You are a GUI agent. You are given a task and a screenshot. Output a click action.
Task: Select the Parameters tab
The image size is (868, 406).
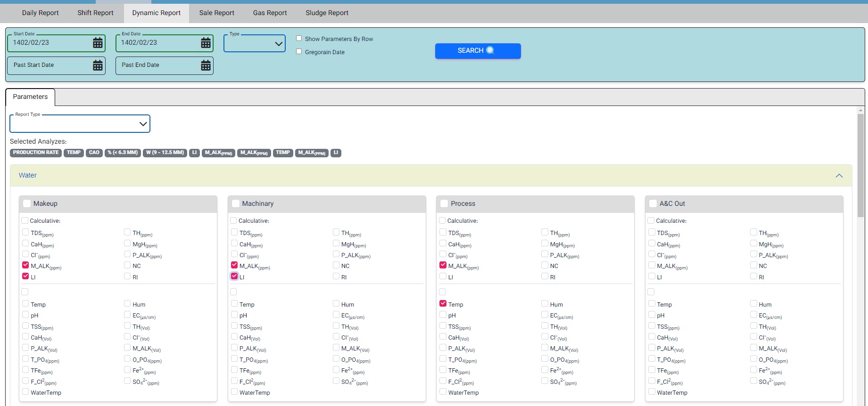coord(30,97)
